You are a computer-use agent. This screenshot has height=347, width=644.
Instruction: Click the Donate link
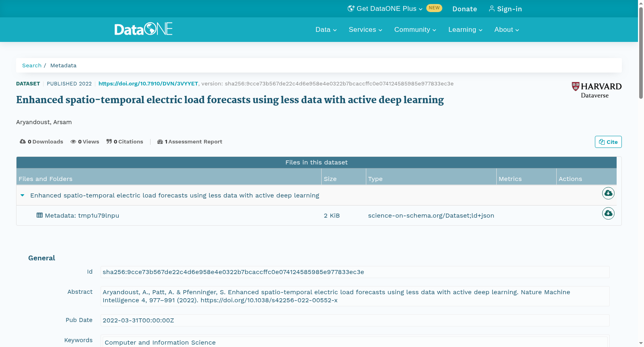click(464, 9)
